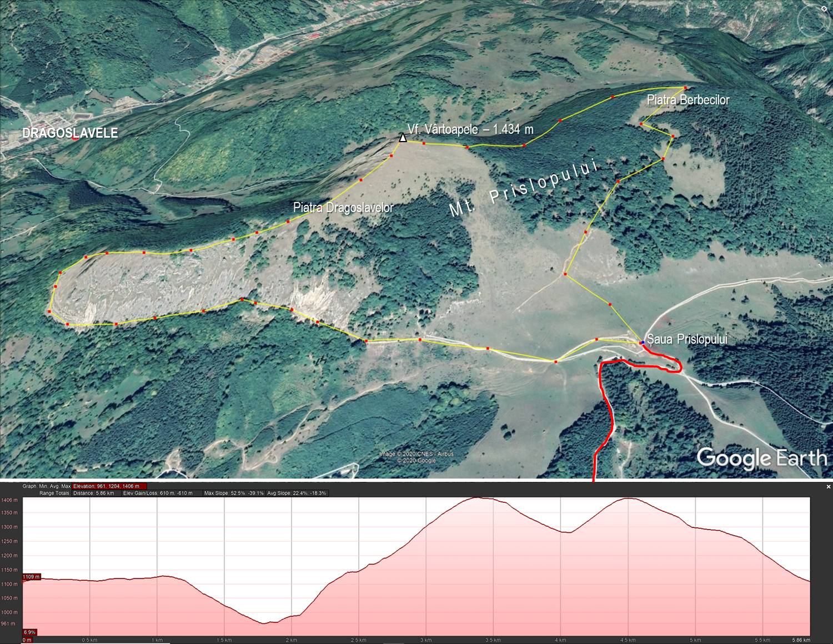Click the look-around navigation ring
This screenshot has width=833, height=644.
(812, 22)
